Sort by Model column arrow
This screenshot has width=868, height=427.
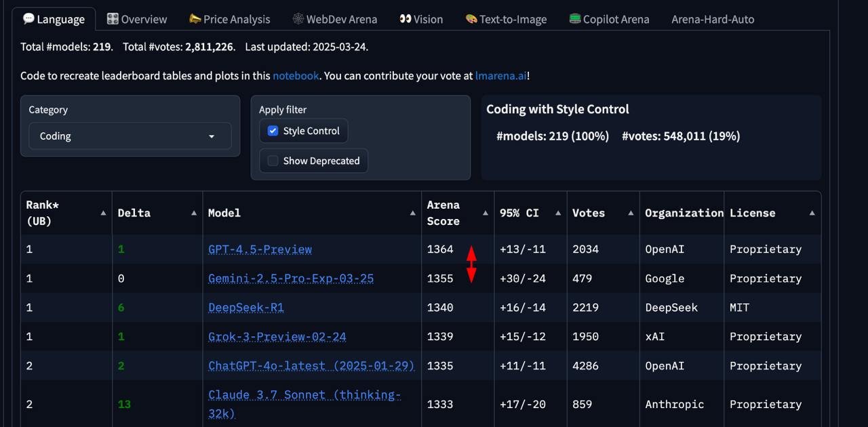point(412,213)
